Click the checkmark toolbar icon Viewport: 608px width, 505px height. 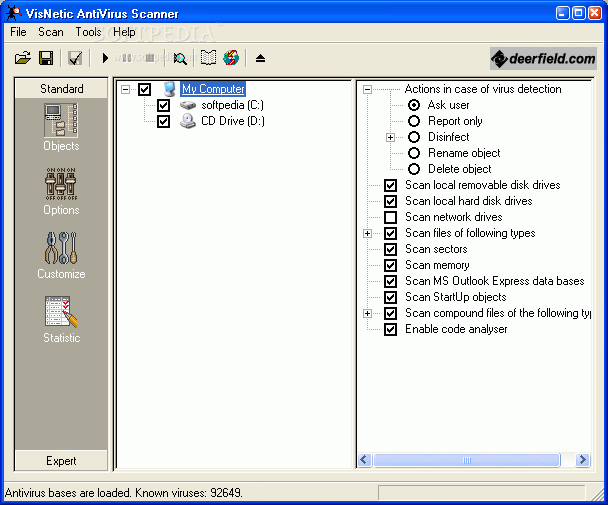click(x=75, y=58)
